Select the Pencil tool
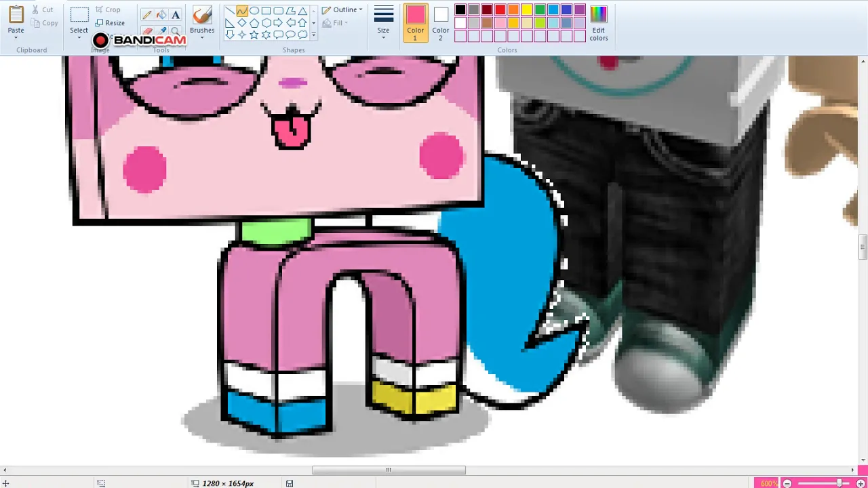868x488 pixels. click(x=146, y=14)
